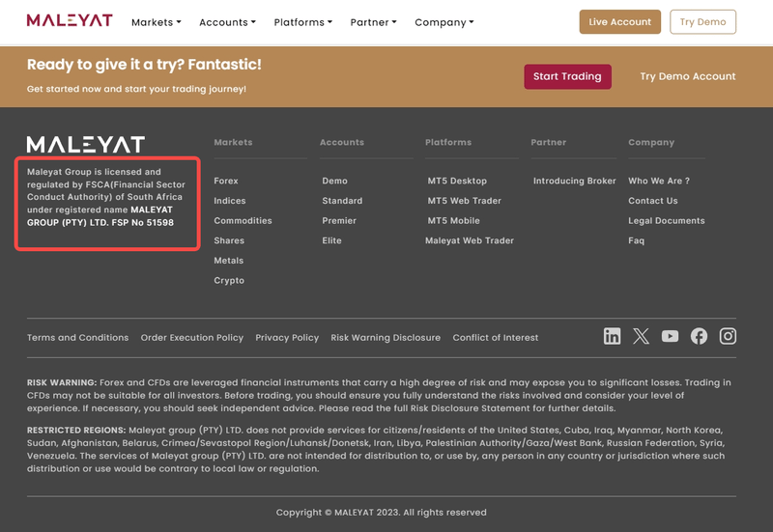Click the 'RISK WARNING:' label text
The image size is (773, 532).
pyautogui.click(x=62, y=382)
